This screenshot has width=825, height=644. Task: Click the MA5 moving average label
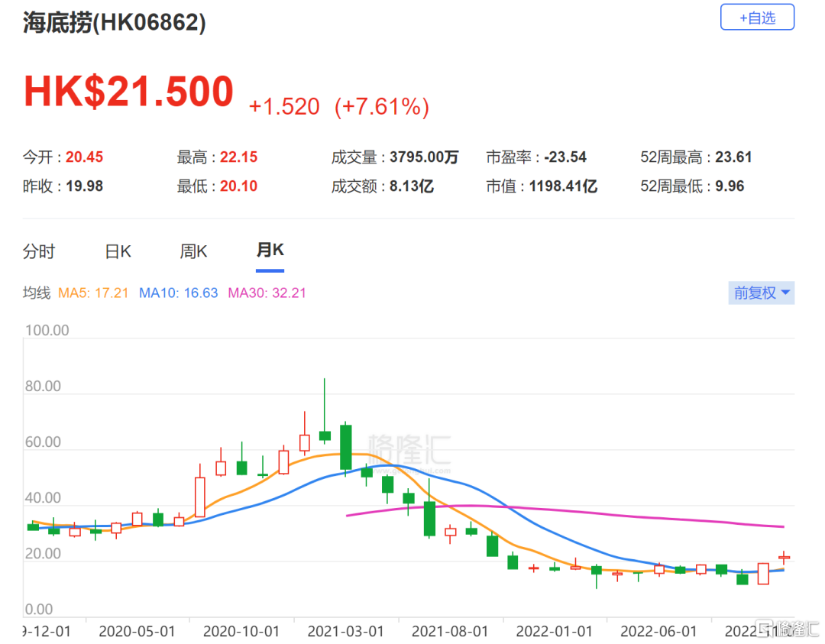tap(93, 293)
